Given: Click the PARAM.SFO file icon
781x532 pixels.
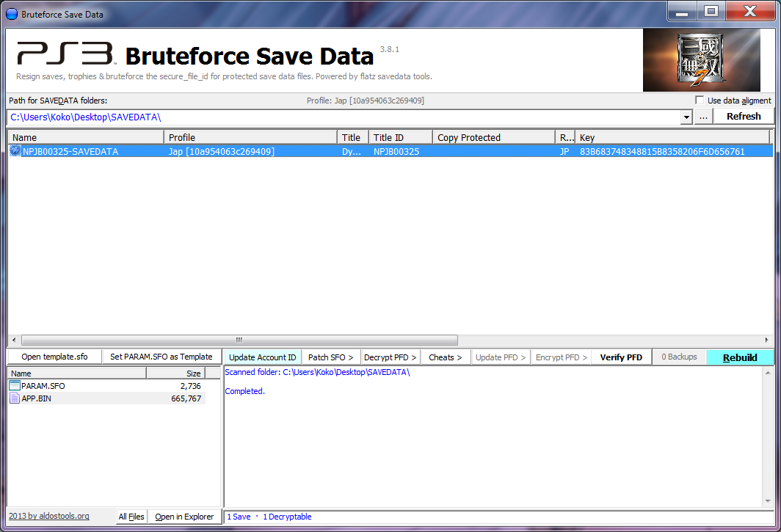Looking at the screenshot, I should point(15,385).
